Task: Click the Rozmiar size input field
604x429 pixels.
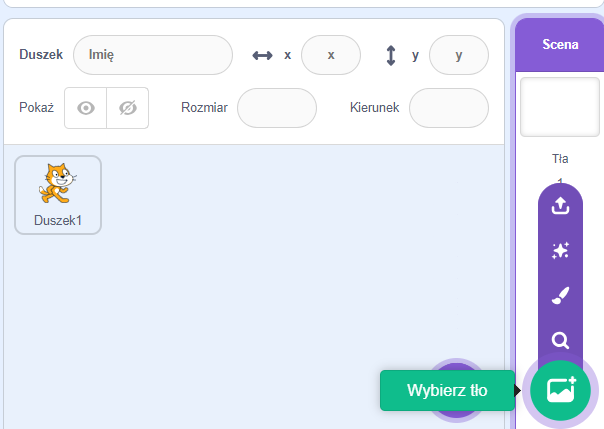Action: [276, 108]
